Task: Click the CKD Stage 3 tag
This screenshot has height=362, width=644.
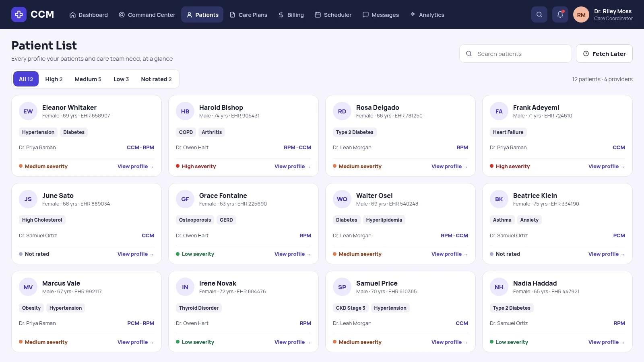Action: [351, 308]
